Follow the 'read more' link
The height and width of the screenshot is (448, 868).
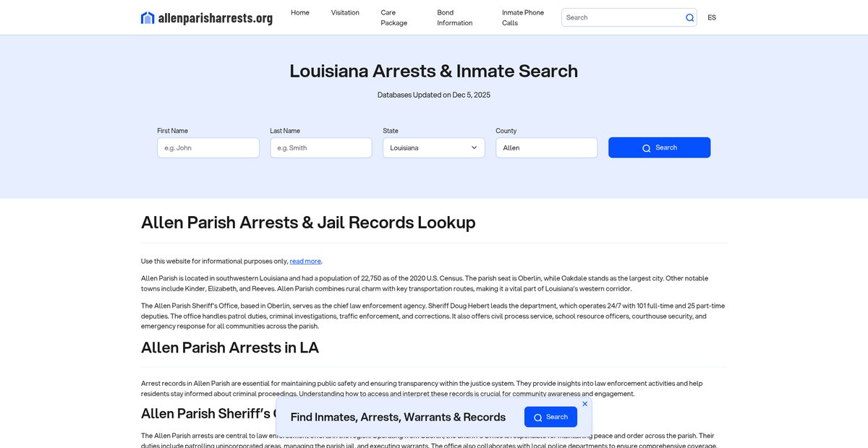click(x=305, y=261)
